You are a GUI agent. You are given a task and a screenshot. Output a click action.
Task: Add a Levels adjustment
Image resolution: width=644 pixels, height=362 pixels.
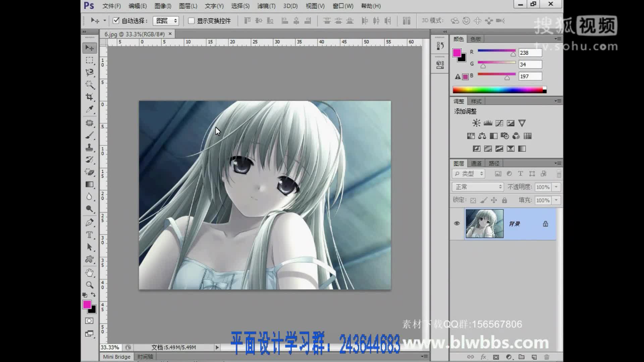pyautogui.click(x=488, y=123)
